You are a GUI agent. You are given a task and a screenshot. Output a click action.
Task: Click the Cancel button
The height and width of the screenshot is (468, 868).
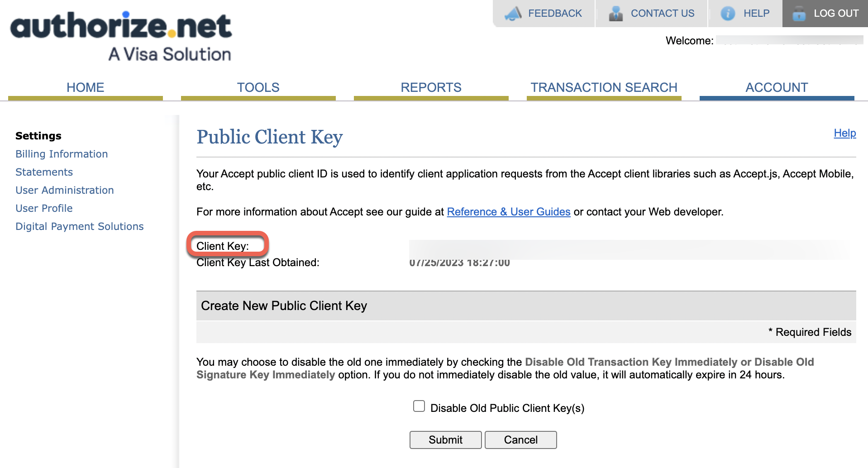(520, 439)
